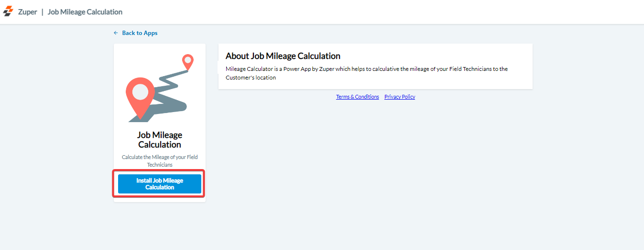The height and width of the screenshot is (250, 644).
Task: Open the Privacy Policy link
Action: point(400,97)
